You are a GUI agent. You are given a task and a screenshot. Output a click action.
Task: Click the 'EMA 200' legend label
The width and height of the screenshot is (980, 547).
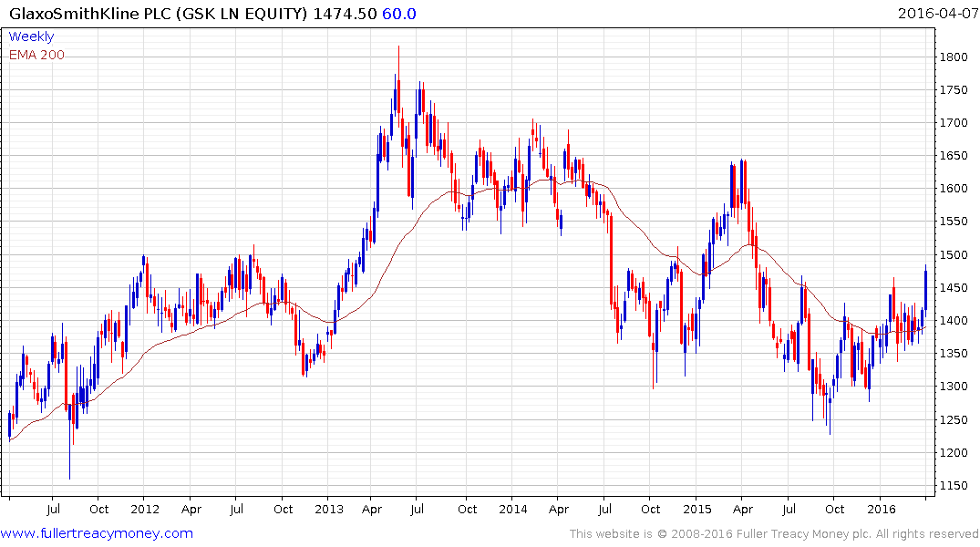[x=36, y=55]
